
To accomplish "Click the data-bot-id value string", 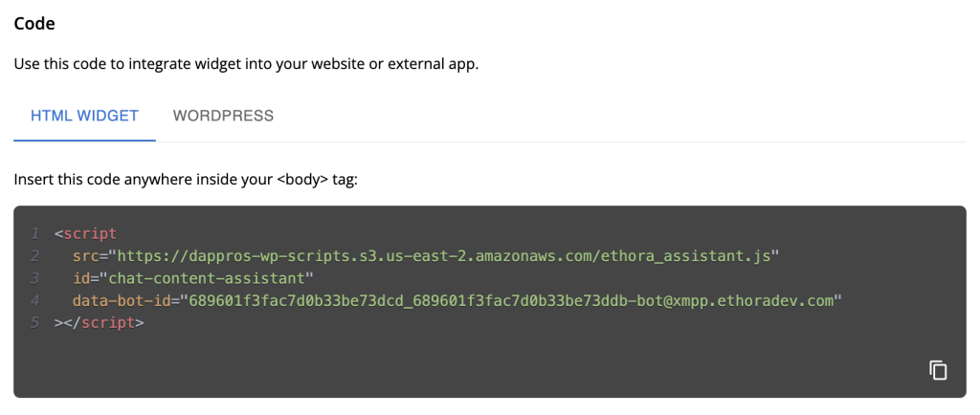I will click(512, 301).
